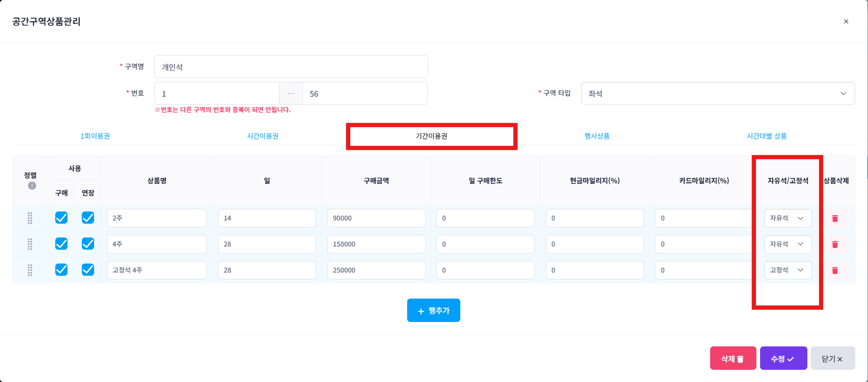Remove 고정석 4주 row via trash icon
The width and height of the screenshot is (868, 382).
click(x=835, y=270)
